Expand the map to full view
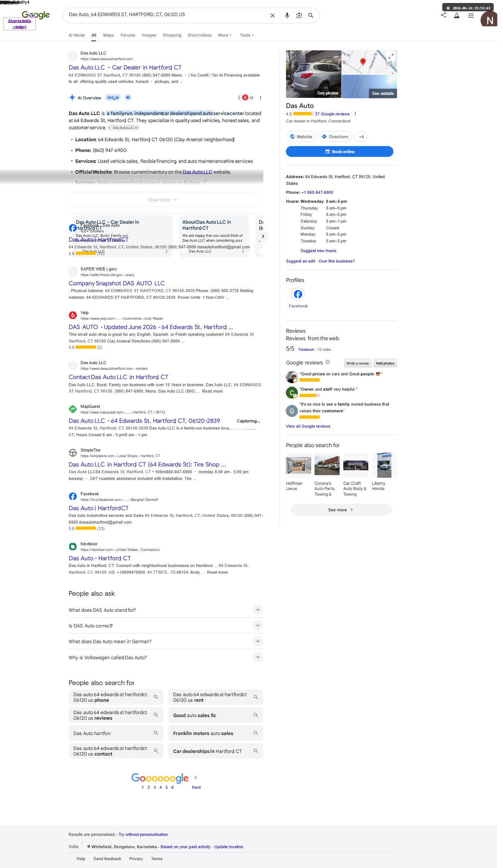 point(391,56)
